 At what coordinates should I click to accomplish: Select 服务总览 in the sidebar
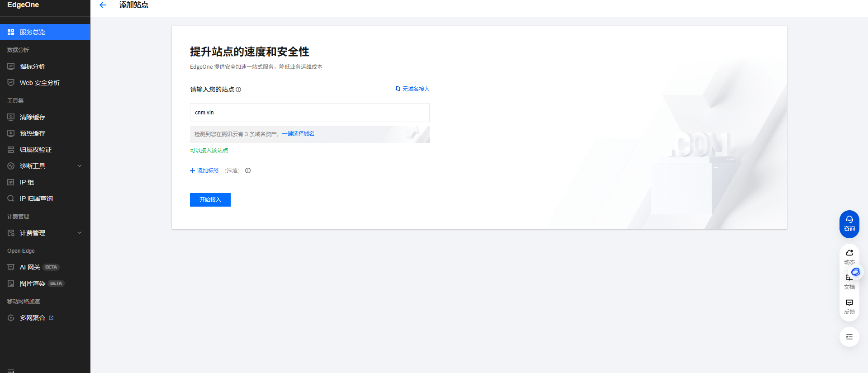tap(33, 32)
